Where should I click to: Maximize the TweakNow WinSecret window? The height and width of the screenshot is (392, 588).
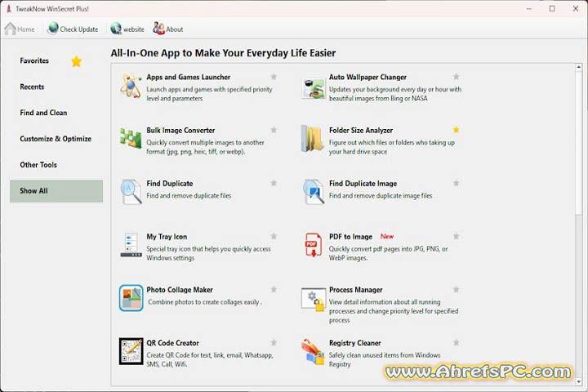(552, 9)
